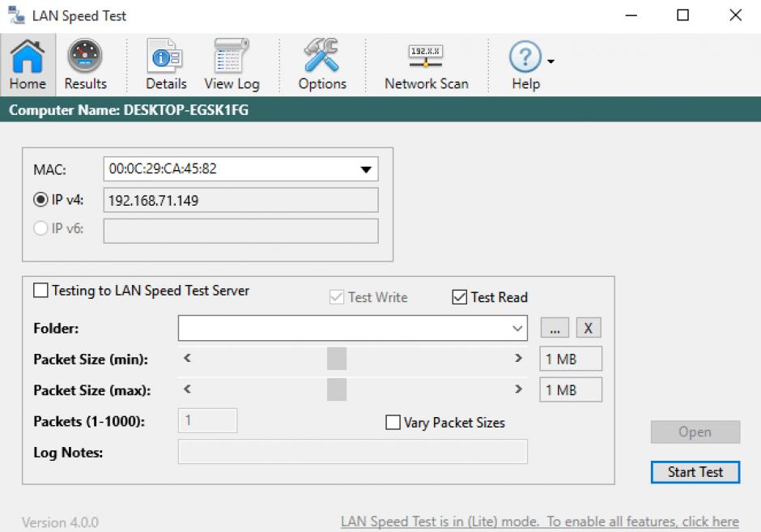Select the IP v4 radio button
Image resolution: width=761 pixels, height=532 pixels.
(x=40, y=200)
